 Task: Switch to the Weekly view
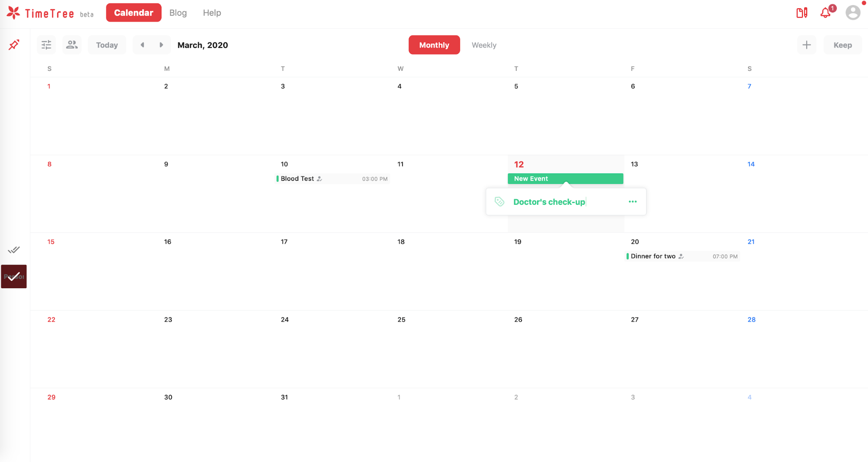(x=484, y=45)
